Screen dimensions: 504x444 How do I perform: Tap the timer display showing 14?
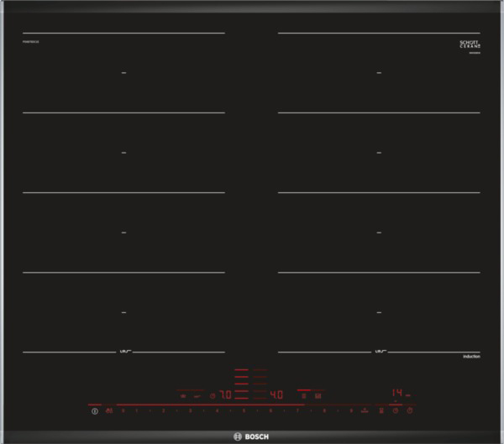397,393
